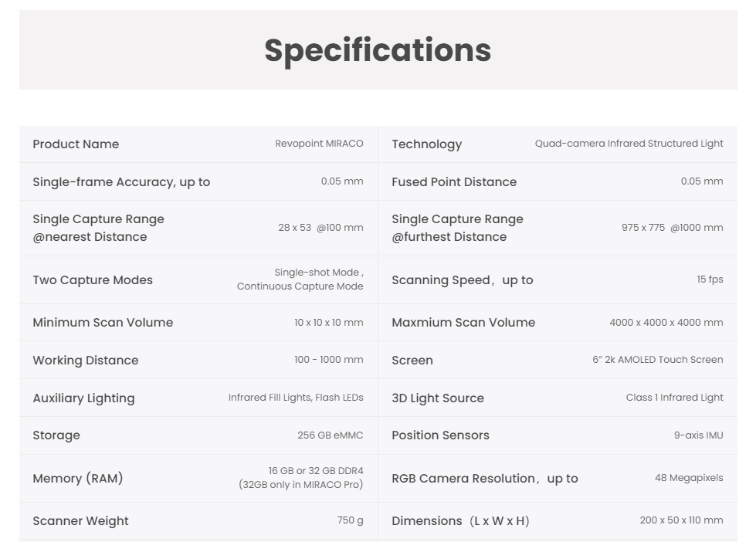Screen dimensions: 756x542
Task: Click the Auxiliary Lighting label
Action: [x=83, y=398]
